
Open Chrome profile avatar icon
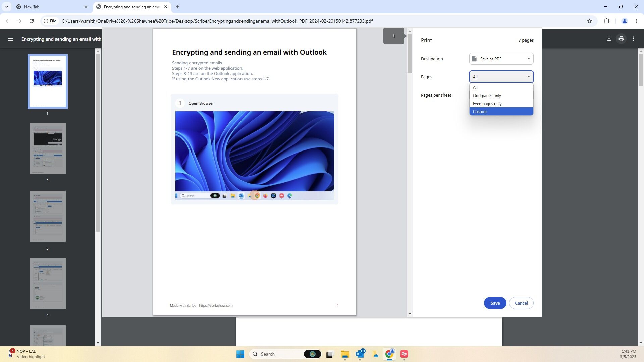(x=624, y=21)
